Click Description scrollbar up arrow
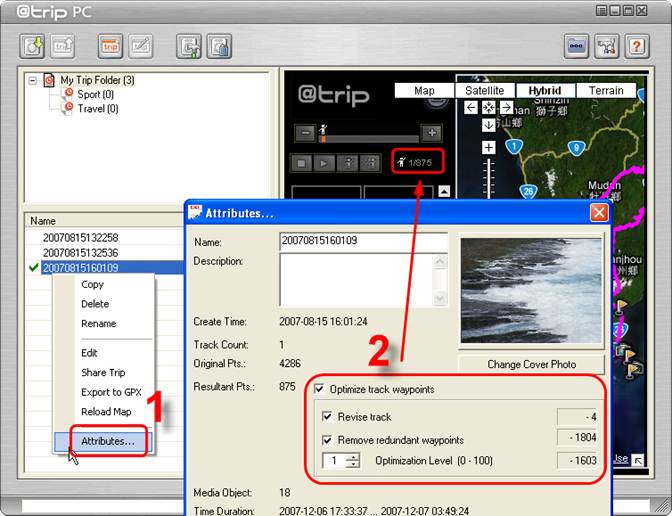 coord(440,261)
